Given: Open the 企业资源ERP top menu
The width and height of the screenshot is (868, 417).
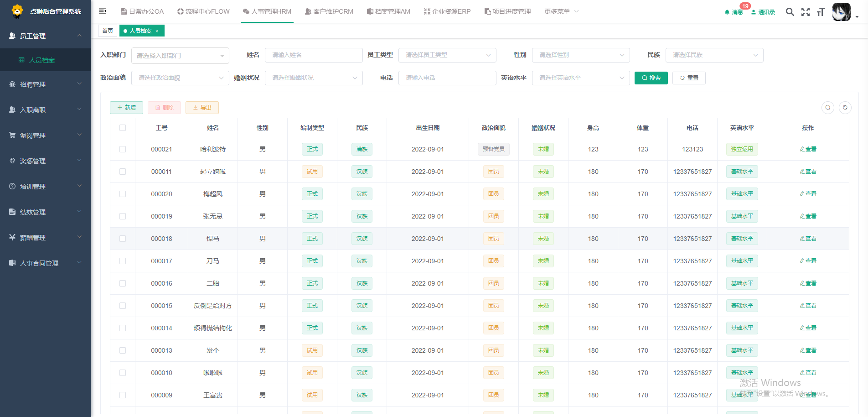Looking at the screenshot, I should pos(447,11).
